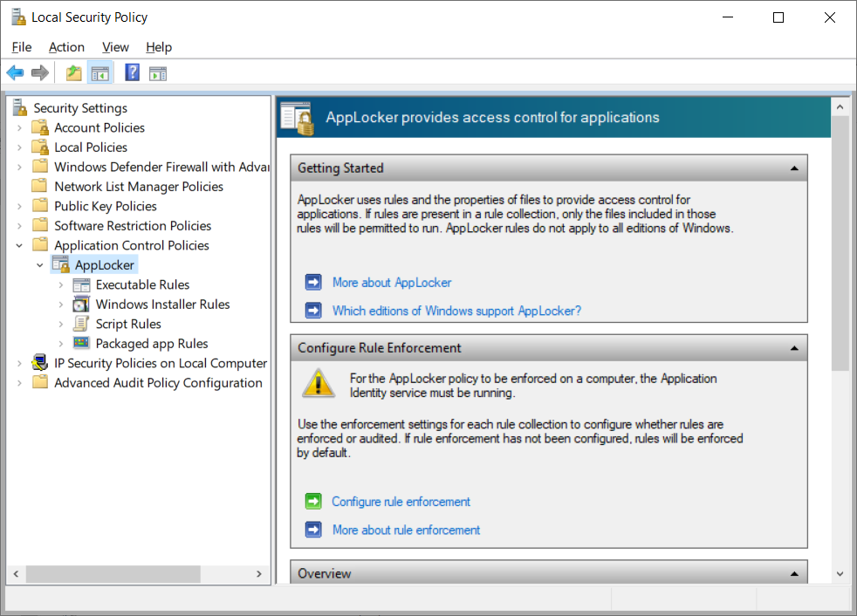Select the Script Rules icon in tree

click(x=81, y=324)
